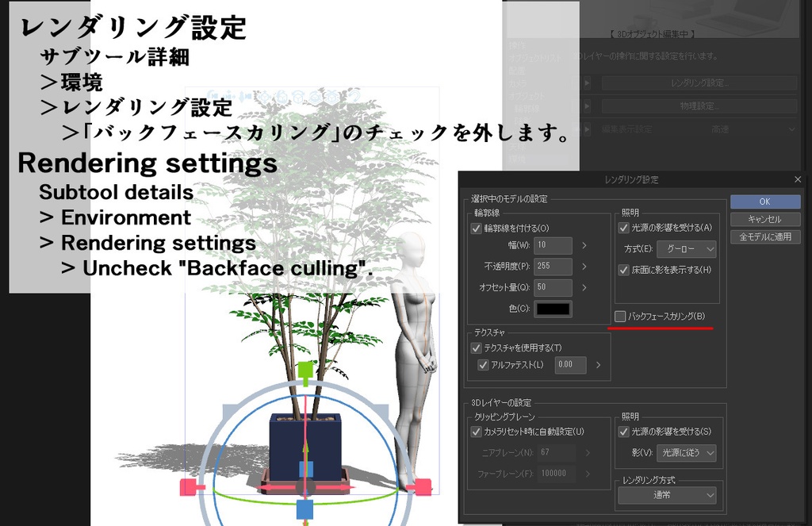This screenshot has width=812, height=526.
Task: Select the rotate 3D object cube icon
Action: coord(282,96)
